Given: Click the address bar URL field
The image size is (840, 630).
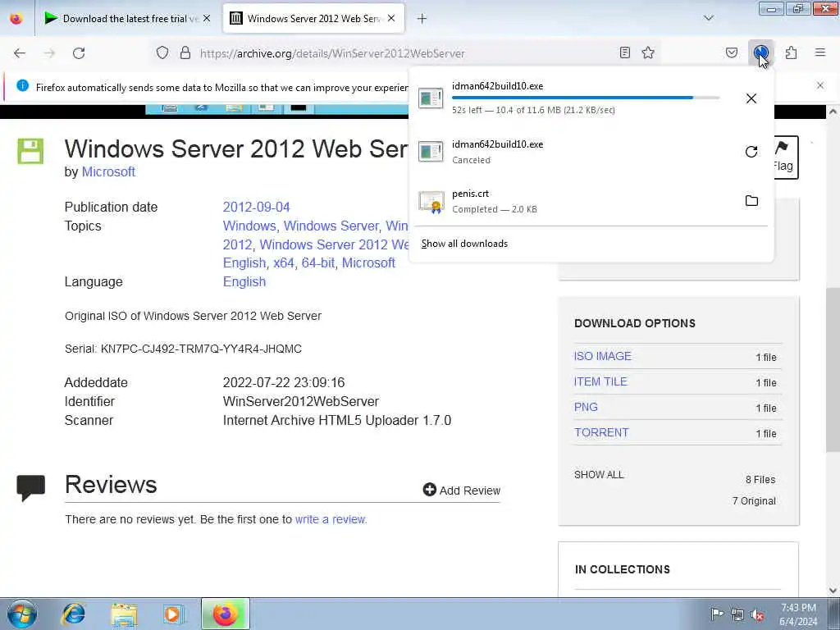Looking at the screenshot, I should tap(332, 53).
